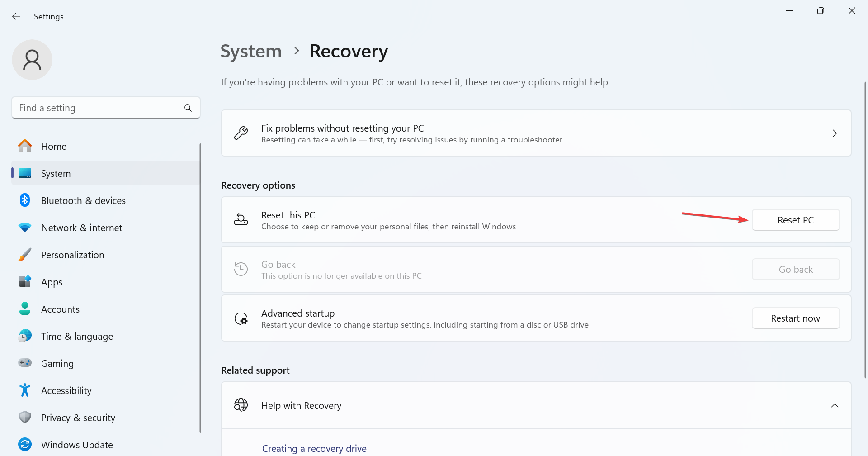
Task: Click the Restart now button
Action: click(x=795, y=318)
